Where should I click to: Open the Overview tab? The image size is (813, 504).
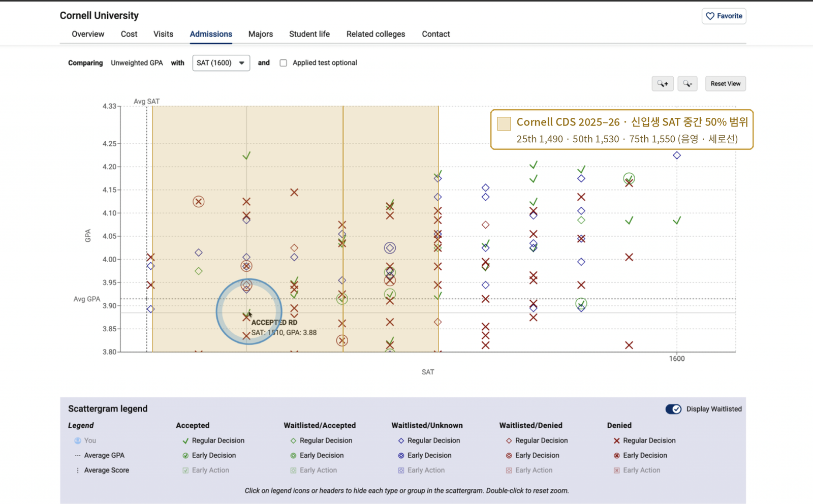(x=88, y=34)
